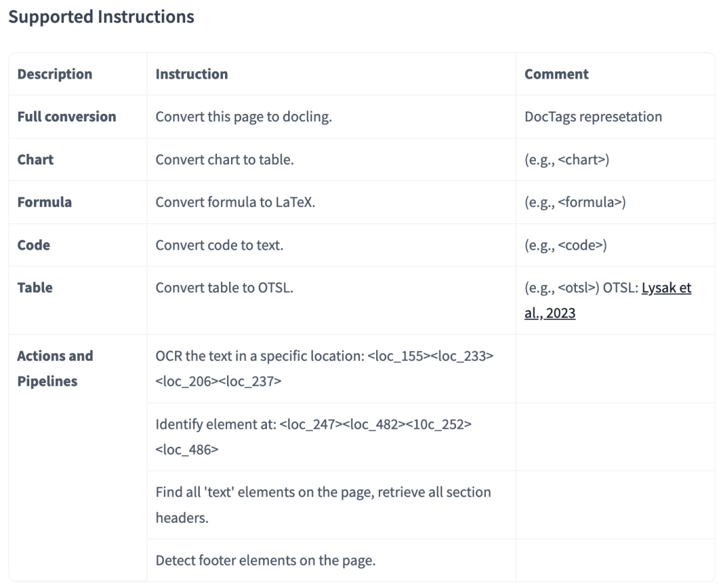
Task: Open the Lysak et al., 2023 link
Action: [x=608, y=300]
